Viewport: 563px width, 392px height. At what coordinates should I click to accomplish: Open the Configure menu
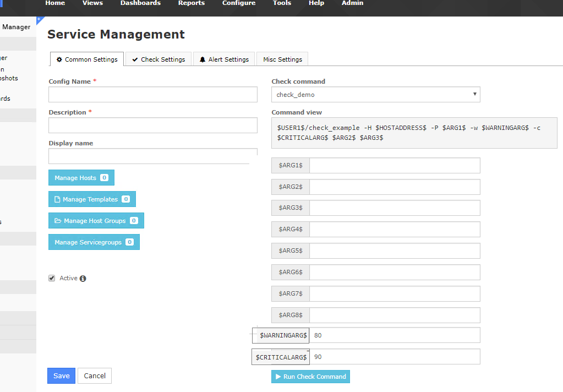tap(239, 3)
